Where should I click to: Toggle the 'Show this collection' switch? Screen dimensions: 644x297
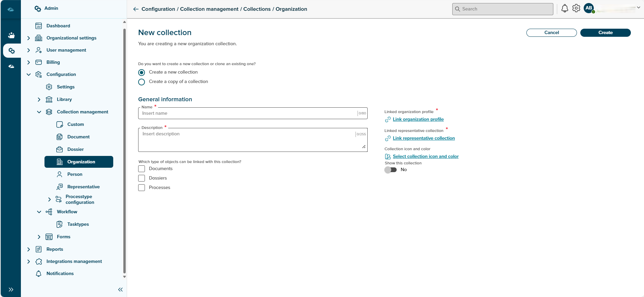tap(391, 170)
